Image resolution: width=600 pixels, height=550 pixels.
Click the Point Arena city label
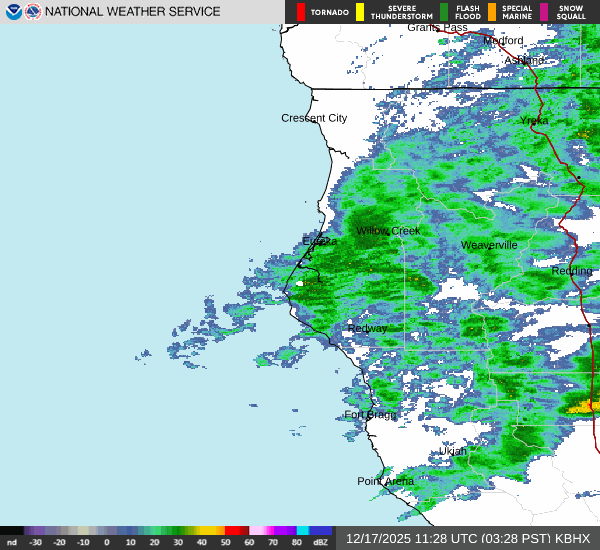pos(385,481)
